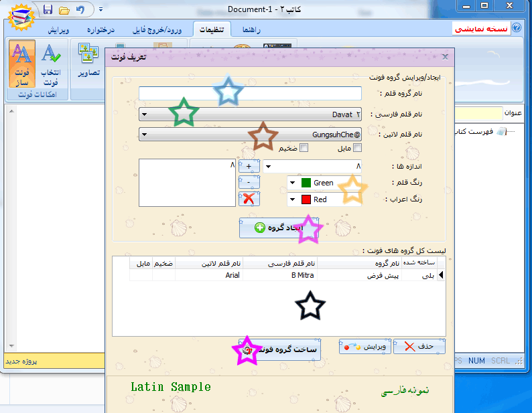Viewport: 532px width, 413px height.
Task: Click the ساخت گروه فونت build button
Action: tap(279, 349)
